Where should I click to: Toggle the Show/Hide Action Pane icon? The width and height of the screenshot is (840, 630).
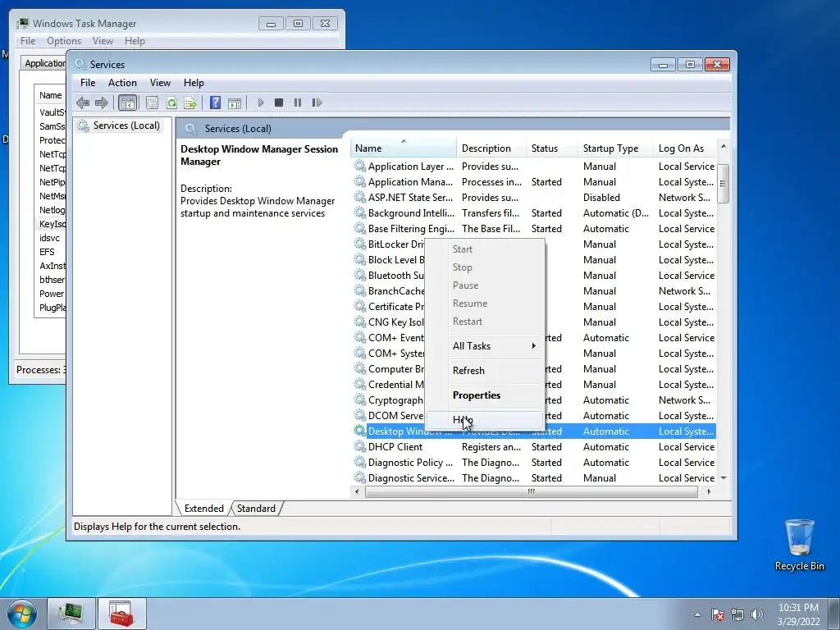click(235, 103)
